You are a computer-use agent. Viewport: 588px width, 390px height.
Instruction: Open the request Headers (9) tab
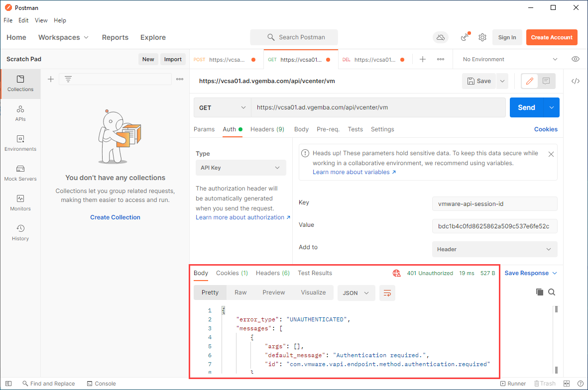coord(267,129)
